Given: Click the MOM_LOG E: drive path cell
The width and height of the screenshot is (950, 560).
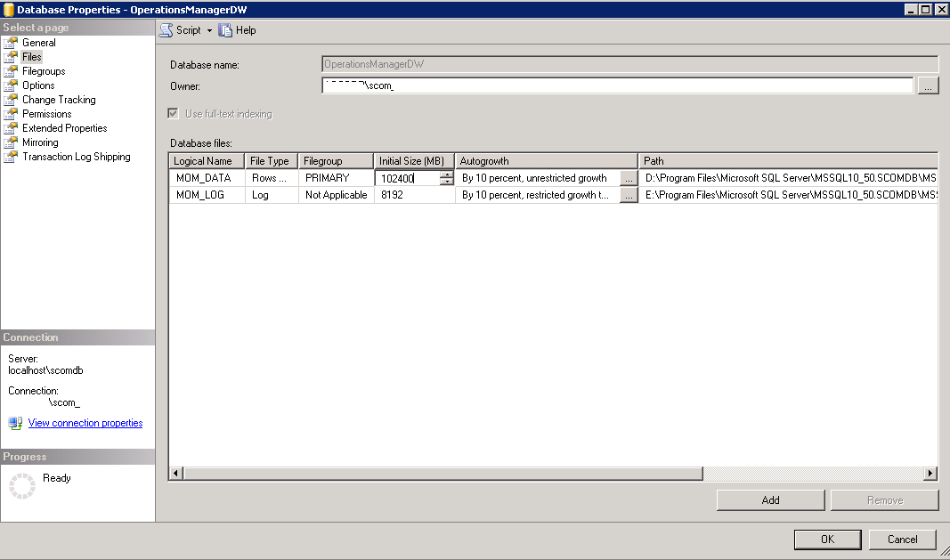Looking at the screenshot, I should click(788, 195).
